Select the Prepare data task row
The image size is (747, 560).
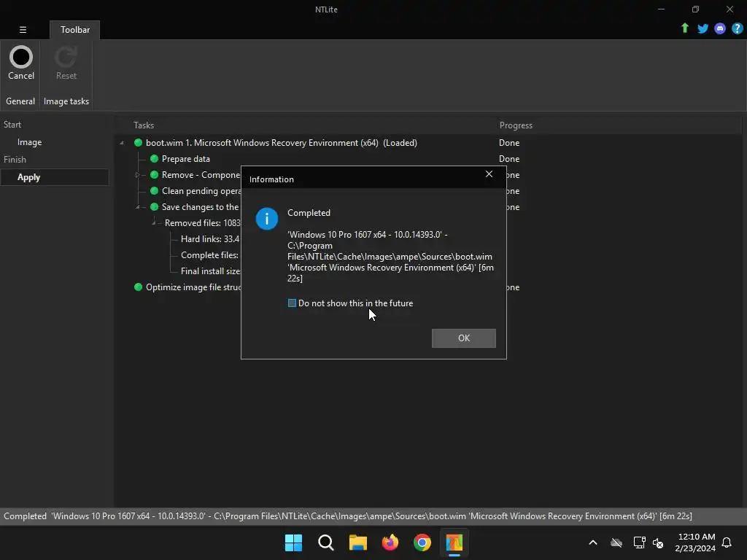click(x=186, y=158)
